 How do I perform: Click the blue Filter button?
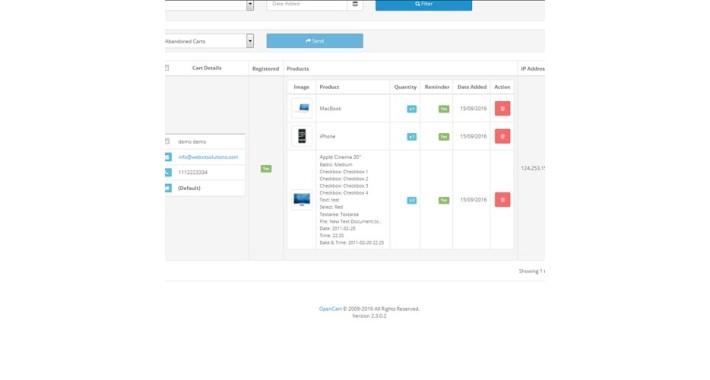[424, 5]
